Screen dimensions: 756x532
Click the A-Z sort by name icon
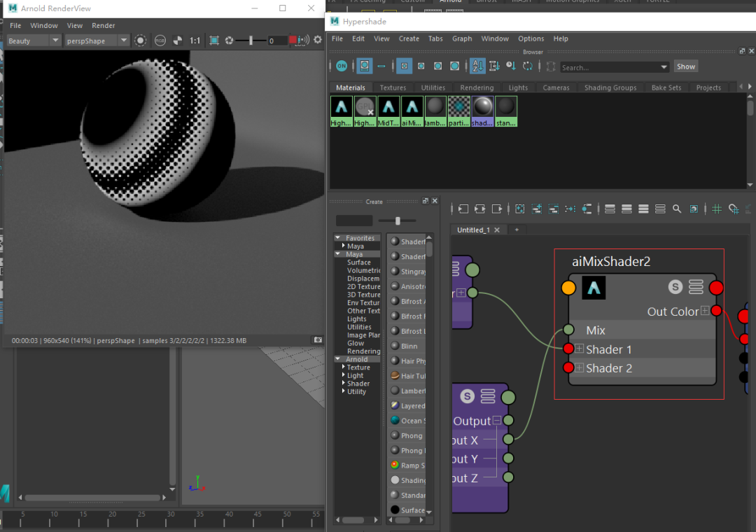tap(477, 66)
